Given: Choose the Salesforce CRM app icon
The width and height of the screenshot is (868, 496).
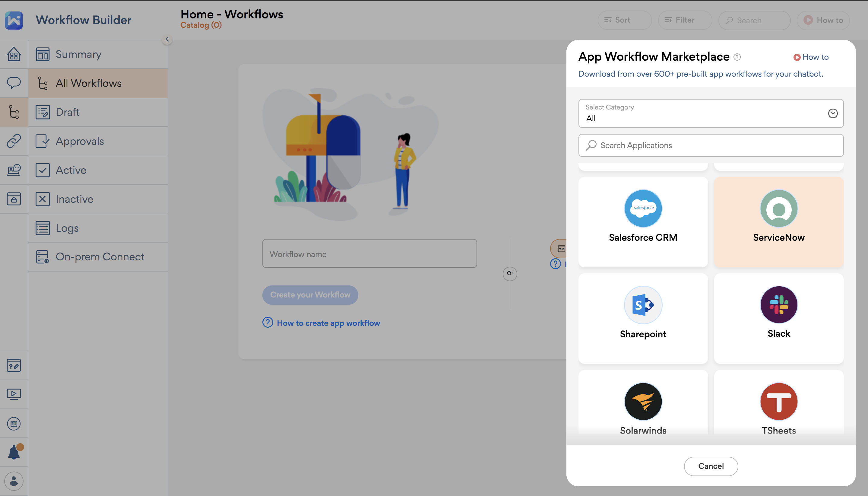Looking at the screenshot, I should pyautogui.click(x=643, y=208).
